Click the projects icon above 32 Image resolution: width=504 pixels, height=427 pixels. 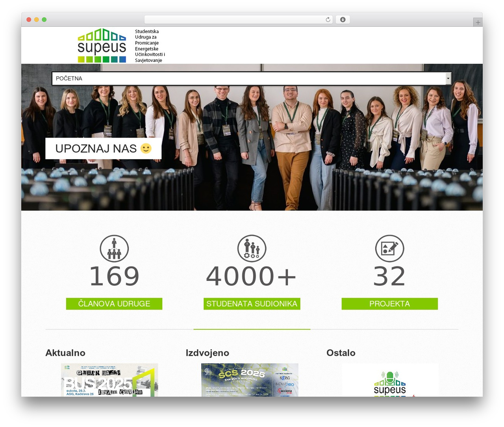pyautogui.click(x=389, y=249)
